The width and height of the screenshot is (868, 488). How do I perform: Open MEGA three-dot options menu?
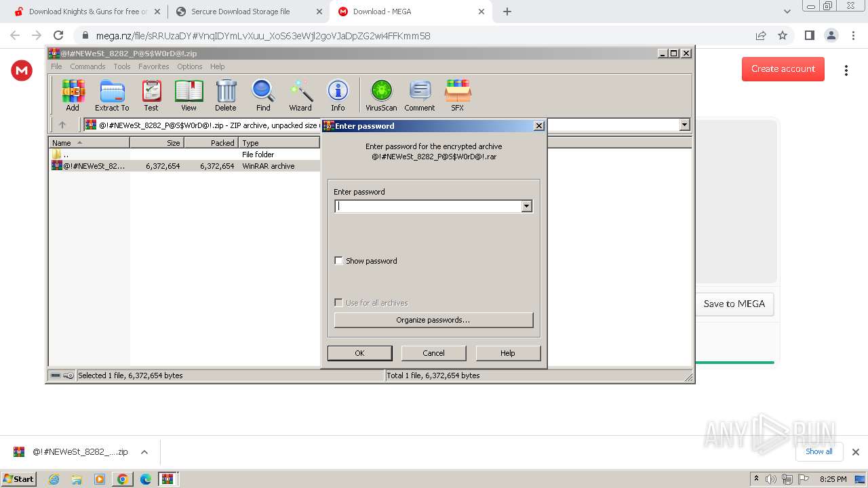pos(846,70)
